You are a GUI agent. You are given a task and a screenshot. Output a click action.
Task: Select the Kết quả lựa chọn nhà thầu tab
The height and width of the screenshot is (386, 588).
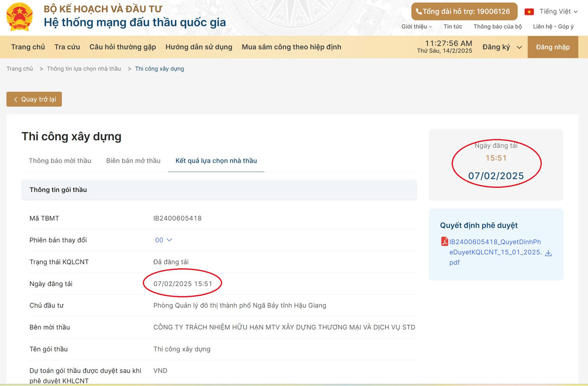pyautogui.click(x=216, y=160)
